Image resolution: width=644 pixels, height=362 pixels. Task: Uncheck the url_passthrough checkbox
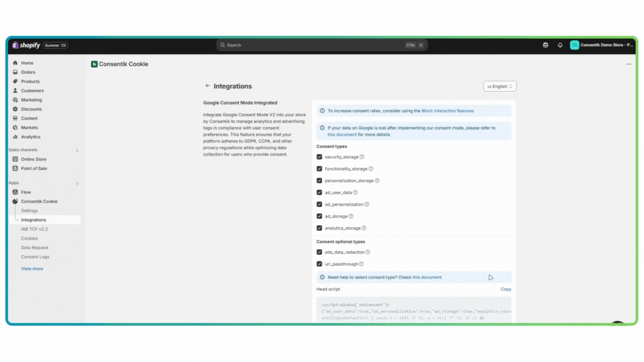click(x=319, y=264)
